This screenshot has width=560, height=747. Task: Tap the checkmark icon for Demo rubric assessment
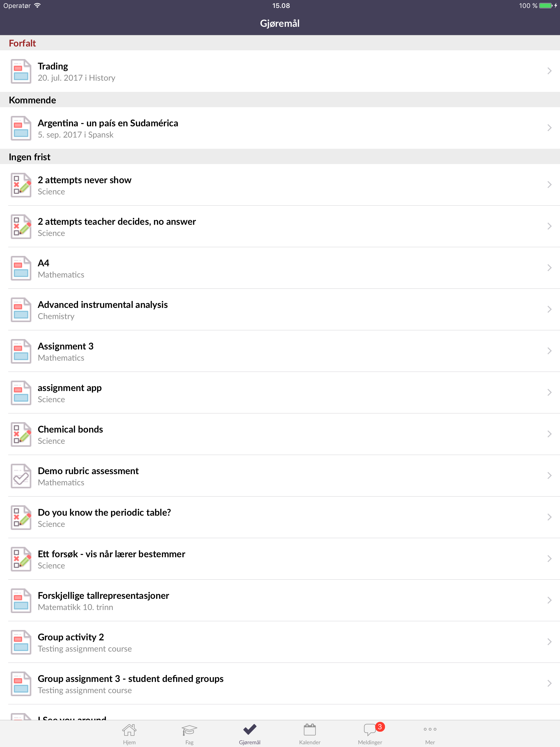click(21, 476)
